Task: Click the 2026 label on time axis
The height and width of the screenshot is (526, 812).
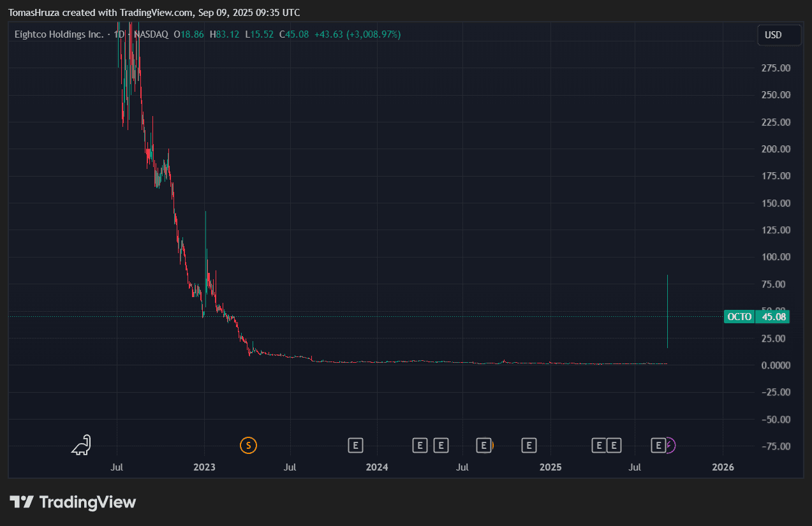Action: [x=723, y=467]
